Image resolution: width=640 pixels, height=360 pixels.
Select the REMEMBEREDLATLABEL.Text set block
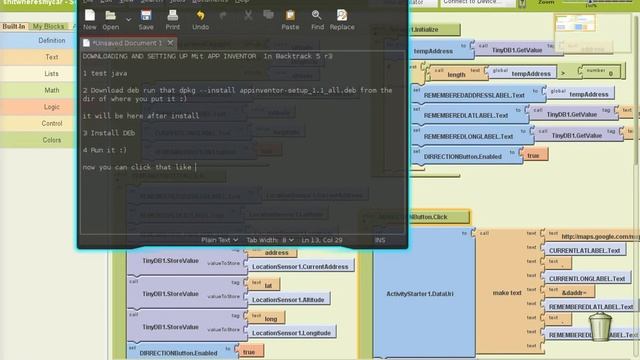point(466,115)
